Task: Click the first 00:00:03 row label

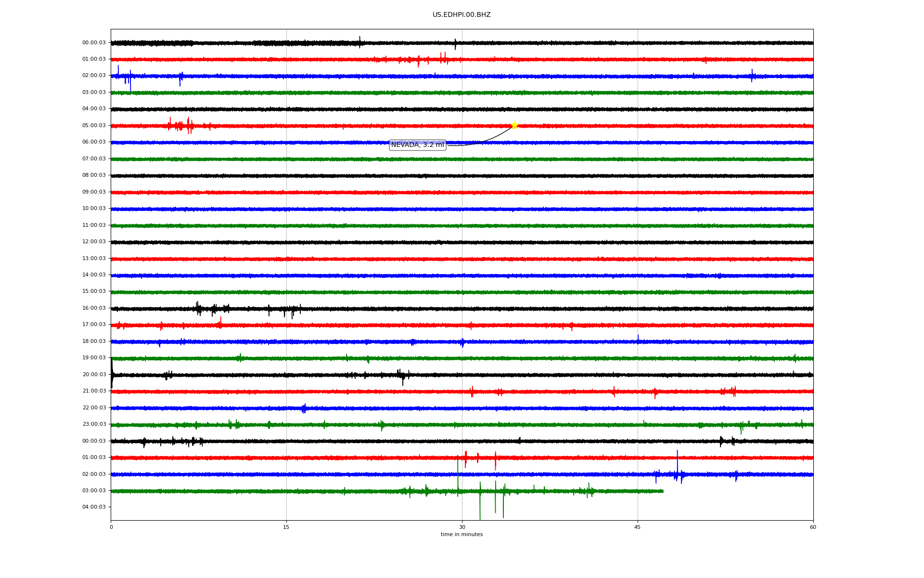Action: coord(94,43)
